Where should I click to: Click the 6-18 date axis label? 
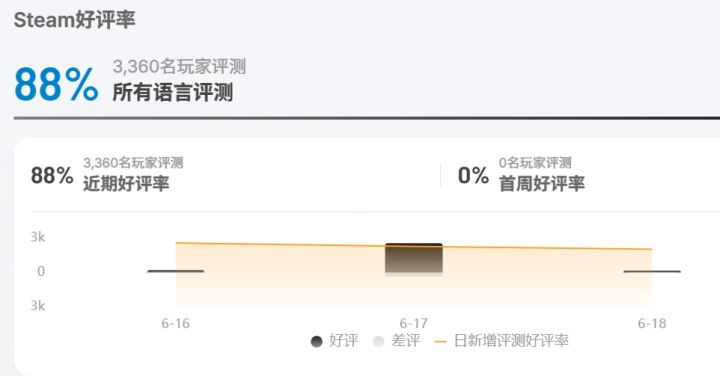[x=652, y=324]
